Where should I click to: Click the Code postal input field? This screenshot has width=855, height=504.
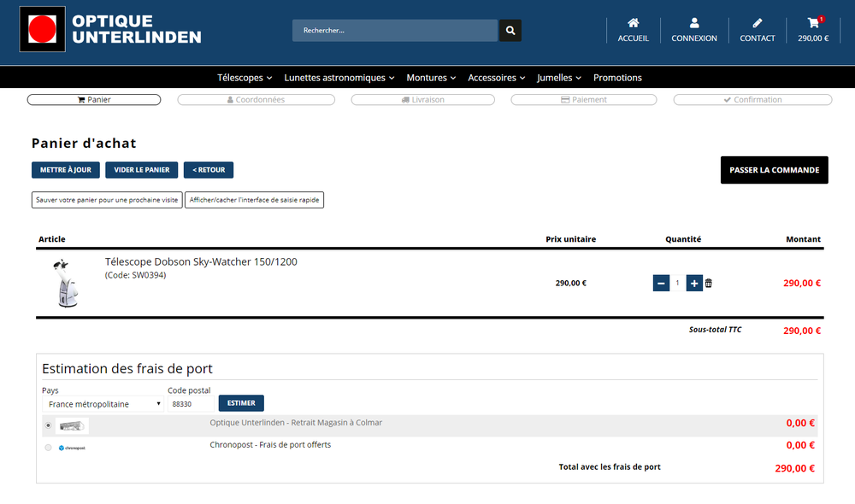(x=191, y=404)
